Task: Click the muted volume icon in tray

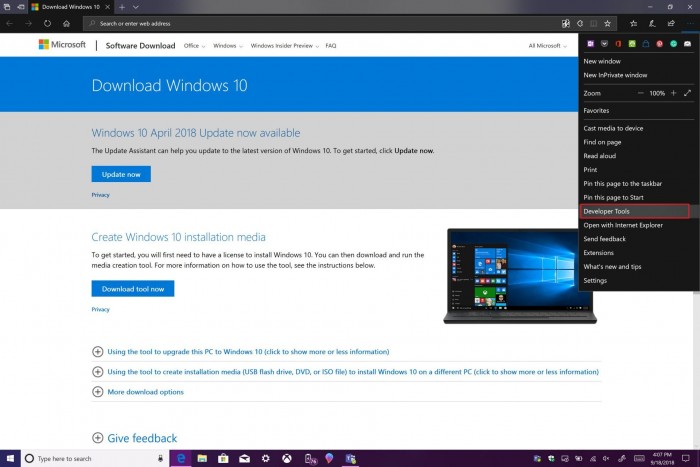Action: pyautogui.click(x=606, y=459)
